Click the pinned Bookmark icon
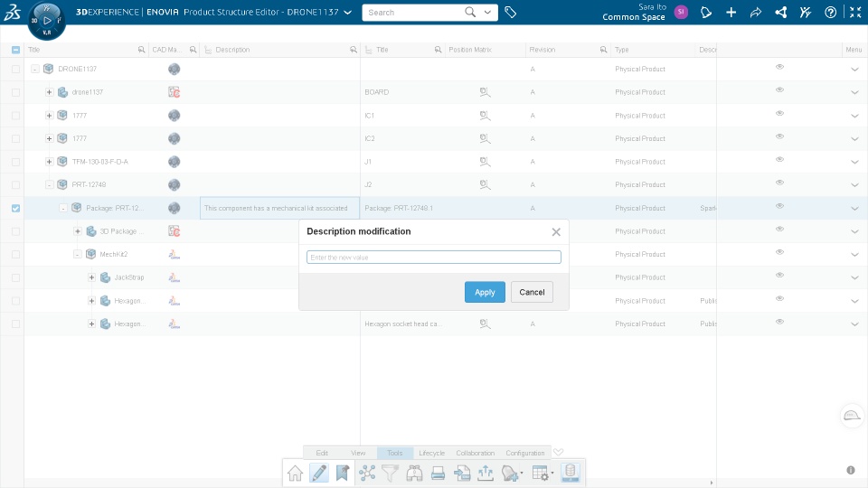The image size is (868, 488). pos(343,473)
